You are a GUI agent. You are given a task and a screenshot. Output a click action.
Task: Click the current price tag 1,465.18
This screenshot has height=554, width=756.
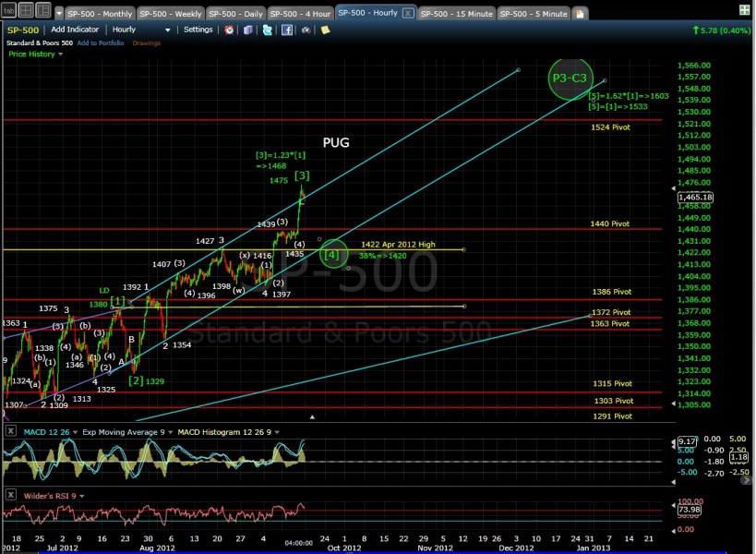(695, 197)
